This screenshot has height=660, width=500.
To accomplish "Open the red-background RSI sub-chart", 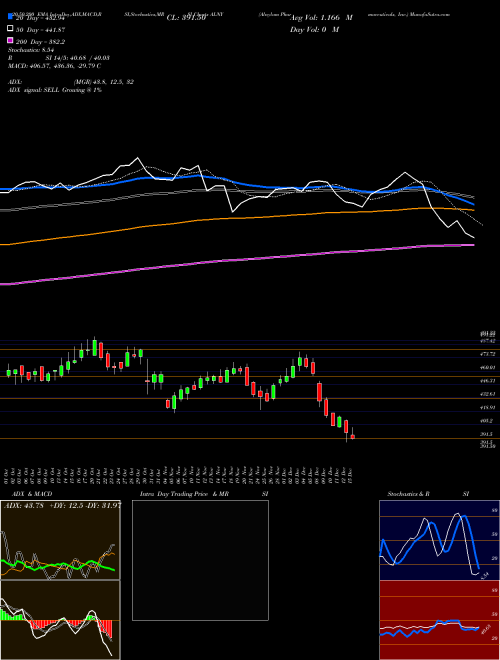I will tap(439, 620).
